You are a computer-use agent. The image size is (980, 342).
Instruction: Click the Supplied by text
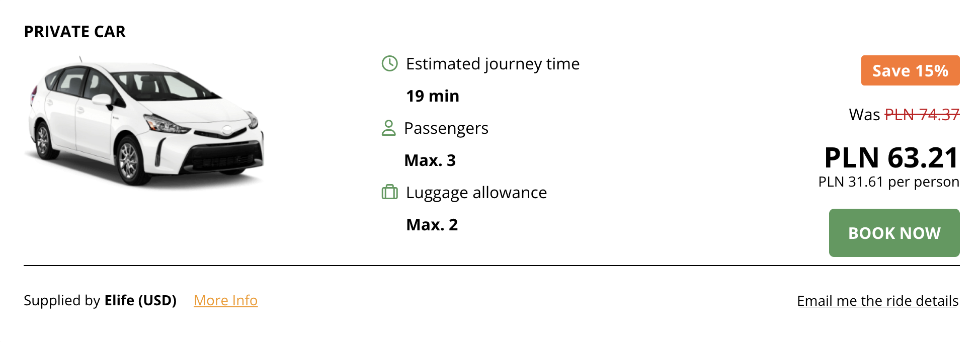(62, 300)
